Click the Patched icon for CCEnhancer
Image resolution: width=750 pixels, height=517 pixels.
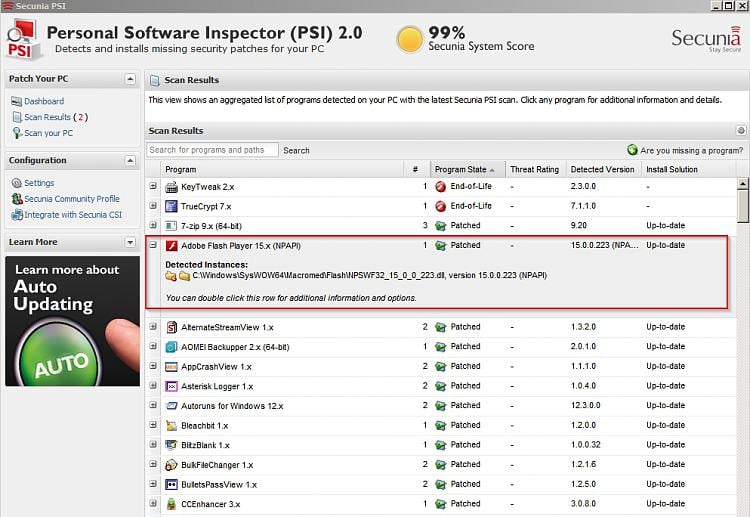pyautogui.click(x=441, y=504)
